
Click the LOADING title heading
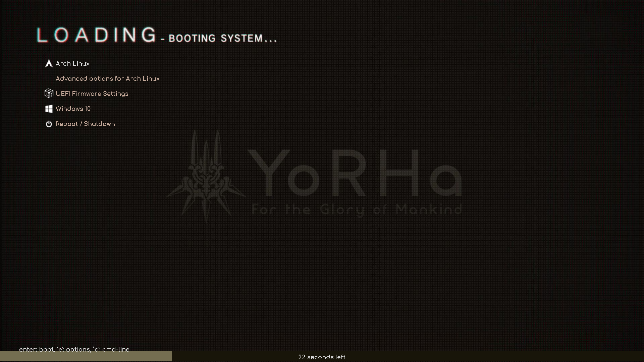click(96, 35)
